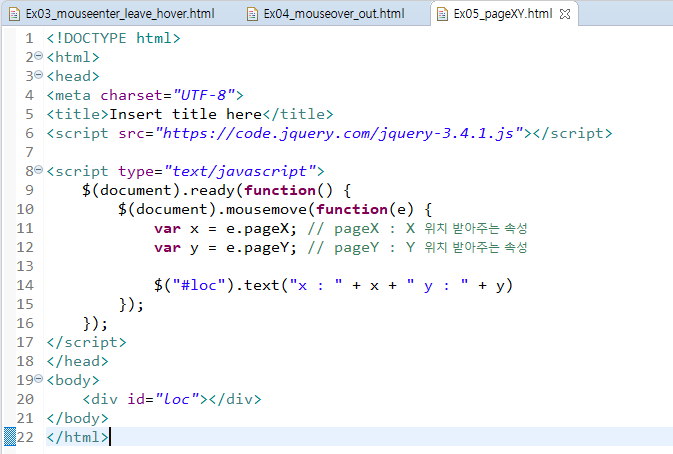This screenshot has height=454, width=673.
Task: Click the Ex04 tab file icon
Action: tap(252, 14)
